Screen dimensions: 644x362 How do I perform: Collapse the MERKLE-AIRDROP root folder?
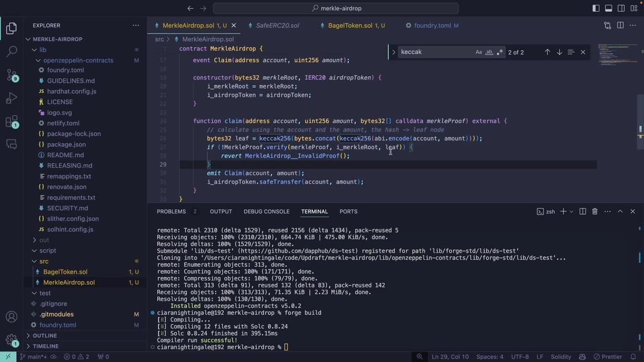[85, 39]
